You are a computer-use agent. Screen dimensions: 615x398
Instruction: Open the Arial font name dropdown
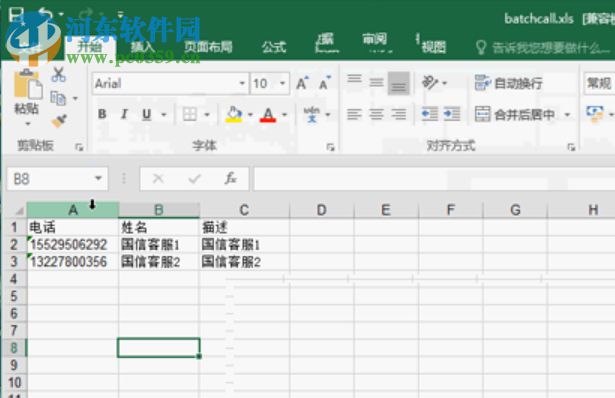(242, 84)
